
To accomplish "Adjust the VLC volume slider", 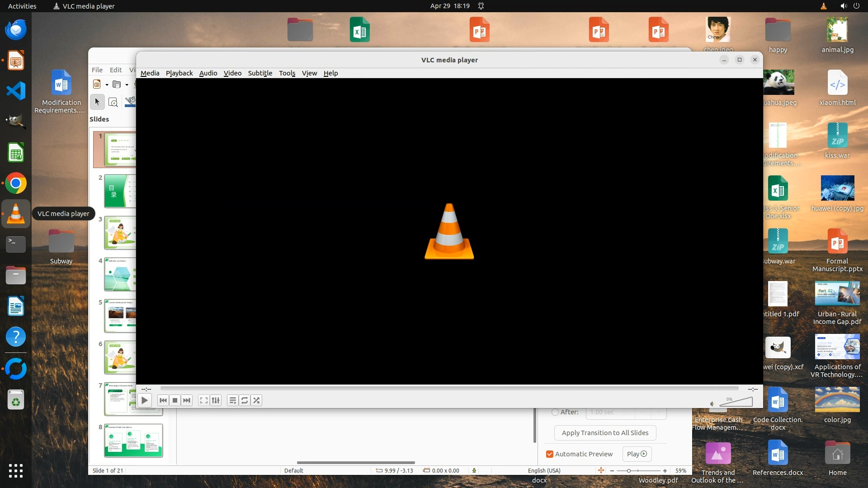I will click(x=737, y=402).
